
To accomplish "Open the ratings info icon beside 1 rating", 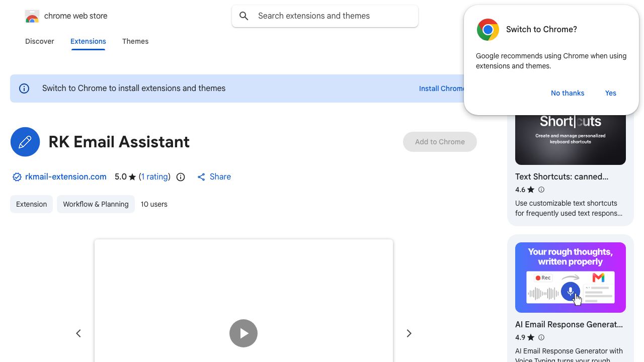I will pos(181,177).
